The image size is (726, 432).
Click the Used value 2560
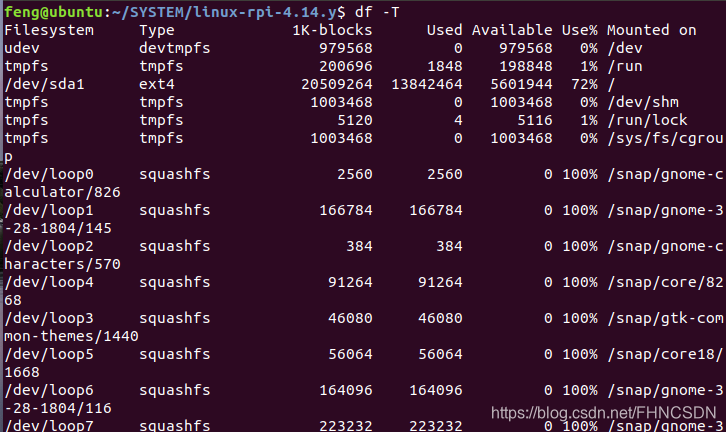pos(445,175)
